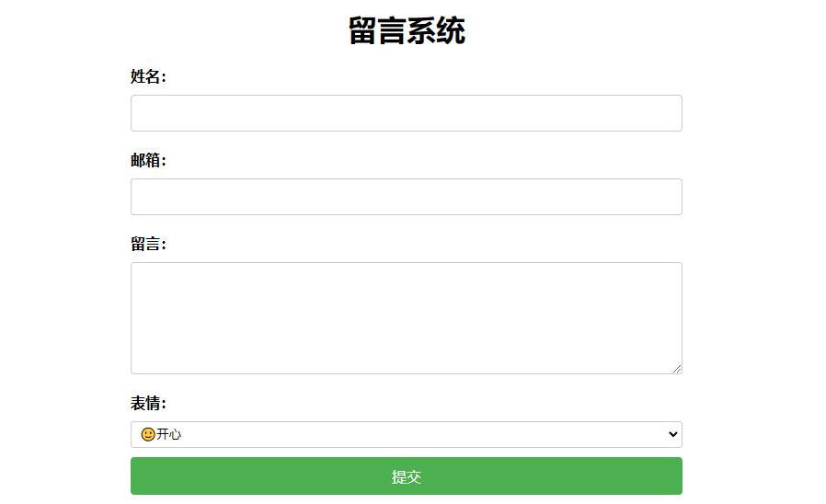
Task: Focus the 姓名 text input
Action: point(406,113)
